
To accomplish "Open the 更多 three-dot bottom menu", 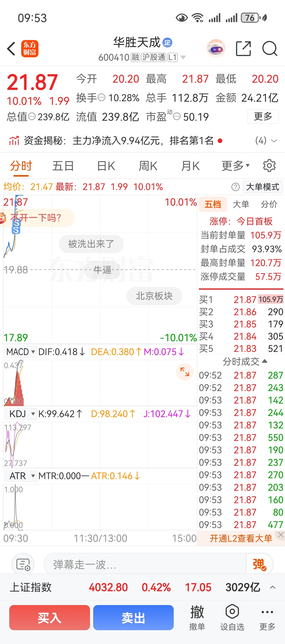I will click(267, 618).
